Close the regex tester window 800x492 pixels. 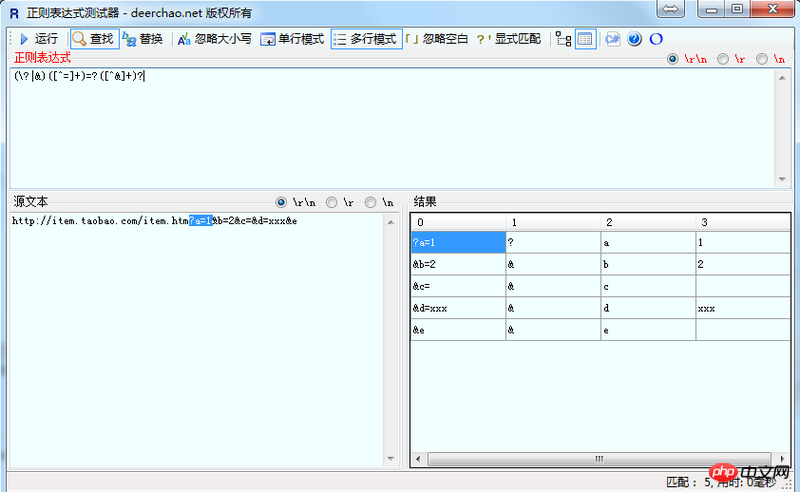772,9
